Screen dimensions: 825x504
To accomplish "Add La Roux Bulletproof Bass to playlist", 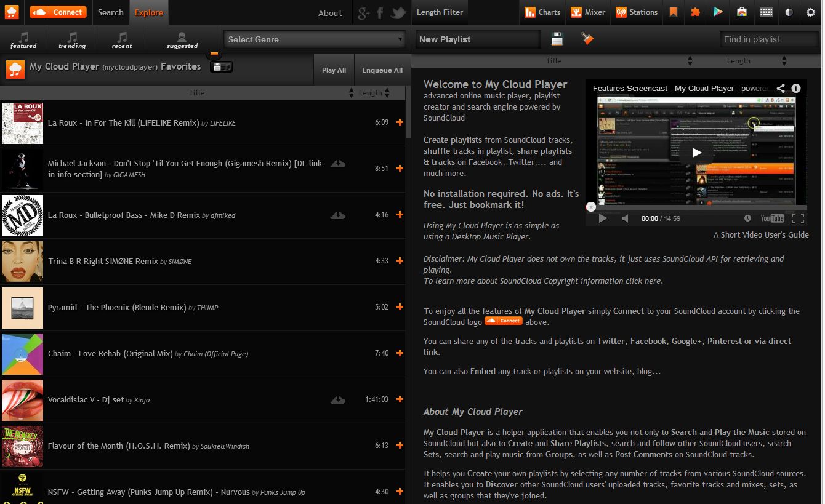I will [x=400, y=215].
